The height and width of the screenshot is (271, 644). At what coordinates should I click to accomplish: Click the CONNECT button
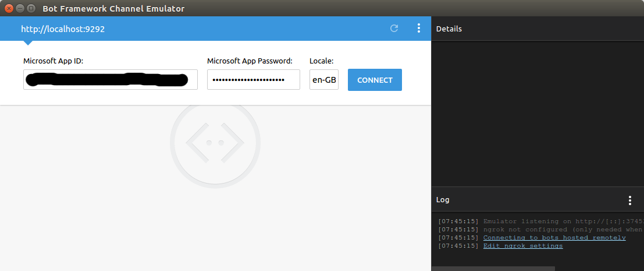(x=375, y=80)
